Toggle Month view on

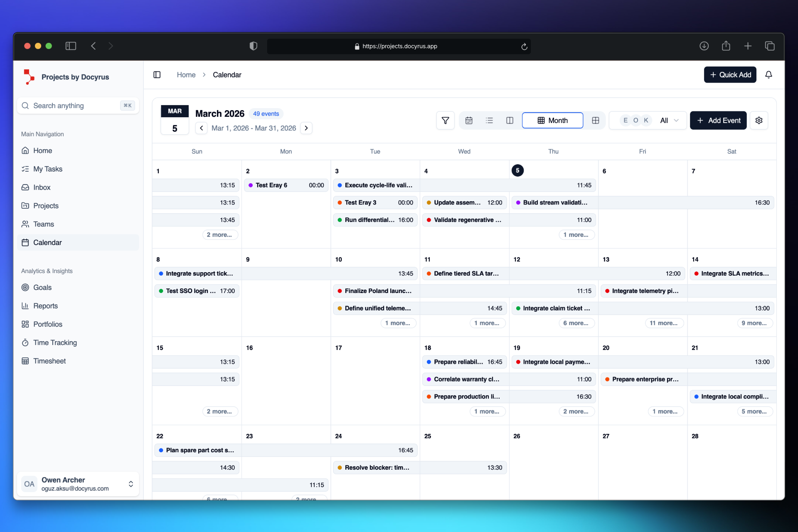552,120
